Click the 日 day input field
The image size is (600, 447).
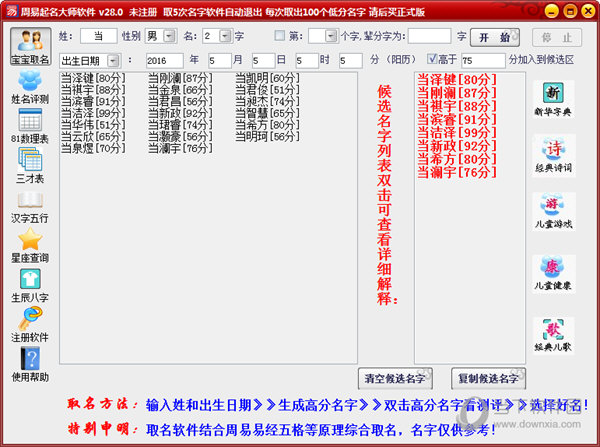point(263,60)
